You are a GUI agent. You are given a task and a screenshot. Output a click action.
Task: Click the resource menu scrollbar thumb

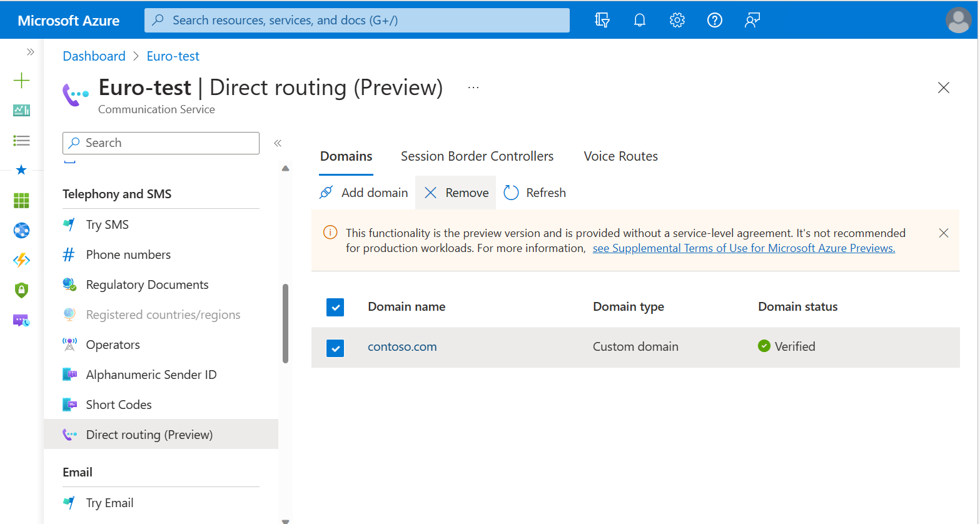click(x=286, y=323)
